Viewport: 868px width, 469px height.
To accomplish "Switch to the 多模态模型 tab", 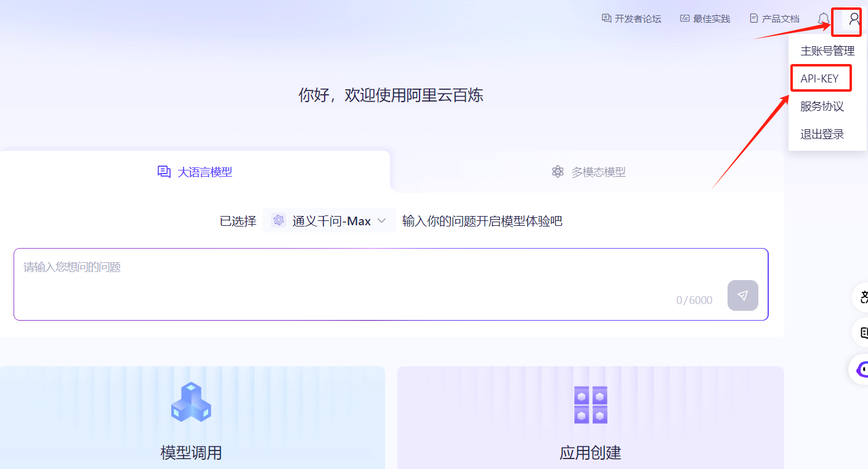I will [x=588, y=172].
